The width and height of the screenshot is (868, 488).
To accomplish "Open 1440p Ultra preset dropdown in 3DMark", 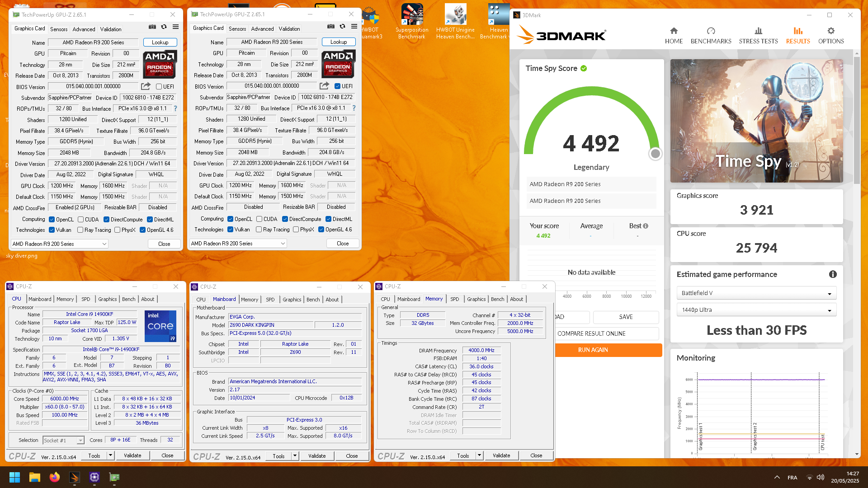I will (756, 310).
